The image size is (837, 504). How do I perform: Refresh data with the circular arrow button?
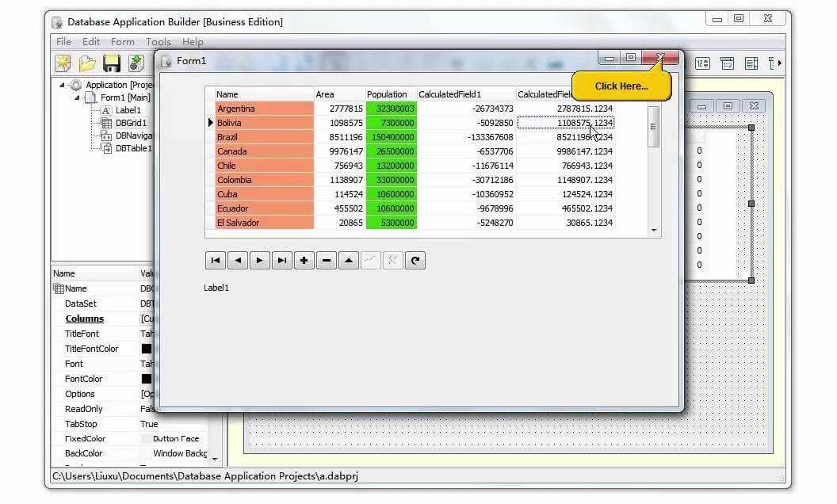pos(415,261)
